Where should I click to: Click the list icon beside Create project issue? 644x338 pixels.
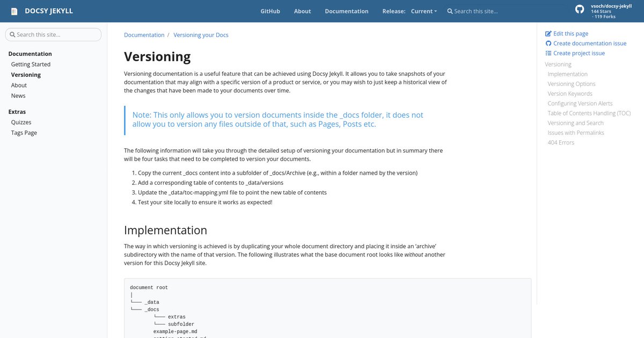pyautogui.click(x=548, y=53)
